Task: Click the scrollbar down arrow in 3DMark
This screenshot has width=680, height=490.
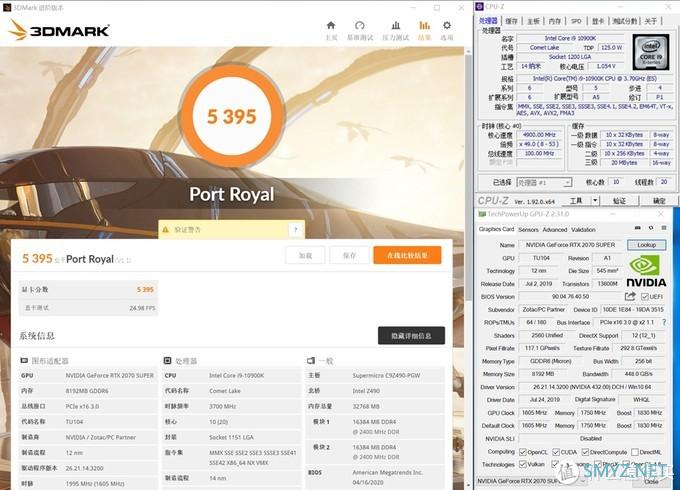Action: point(468,485)
